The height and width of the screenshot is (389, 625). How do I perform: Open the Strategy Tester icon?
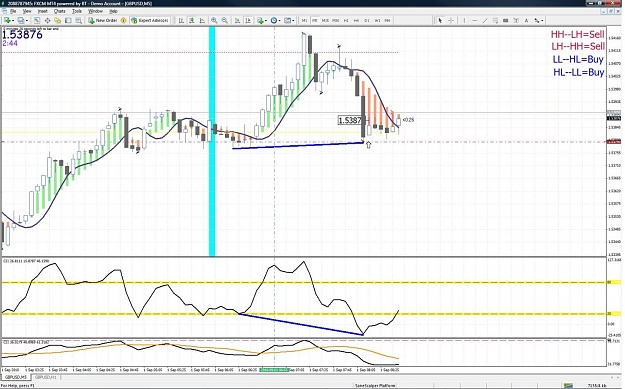(x=79, y=20)
